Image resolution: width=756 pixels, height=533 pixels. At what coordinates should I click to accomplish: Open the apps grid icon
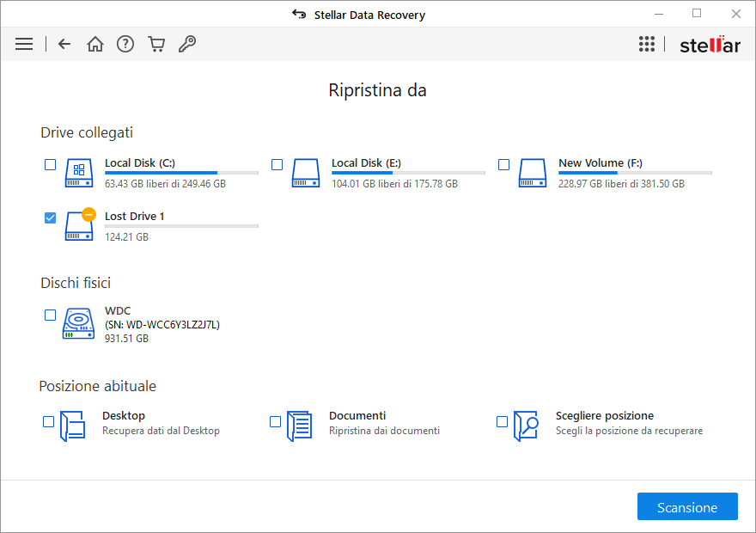coord(647,44)
